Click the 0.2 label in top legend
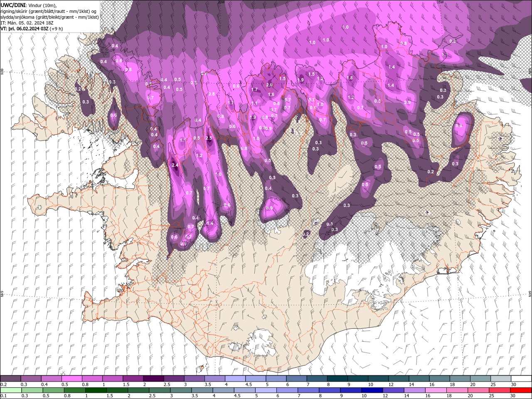 coord(3,384)
